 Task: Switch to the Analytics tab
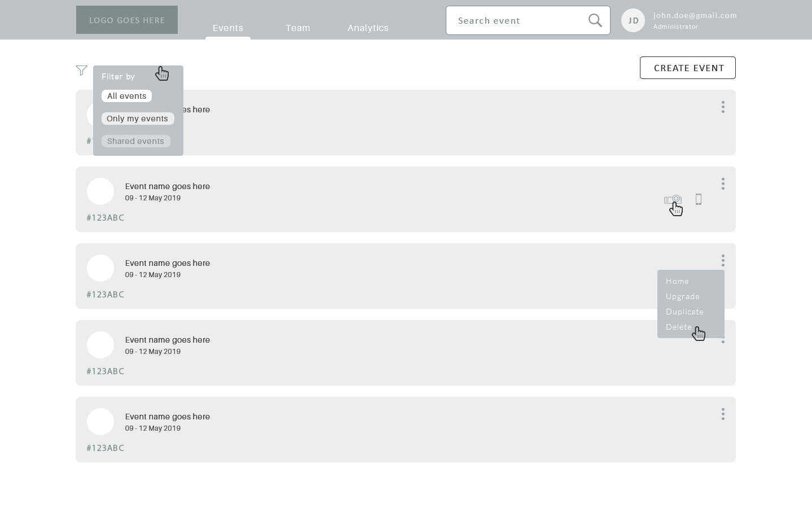click(x=368, y=28)
